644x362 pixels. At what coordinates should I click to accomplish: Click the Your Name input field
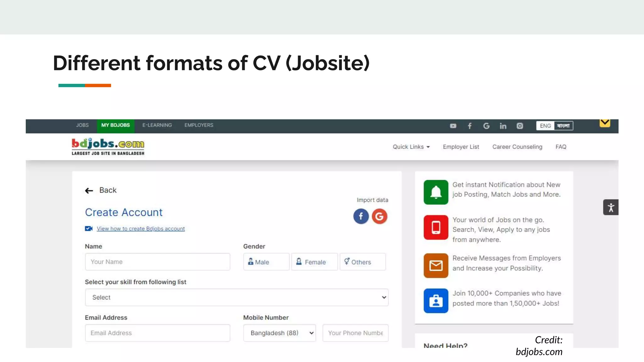[157, 262]
